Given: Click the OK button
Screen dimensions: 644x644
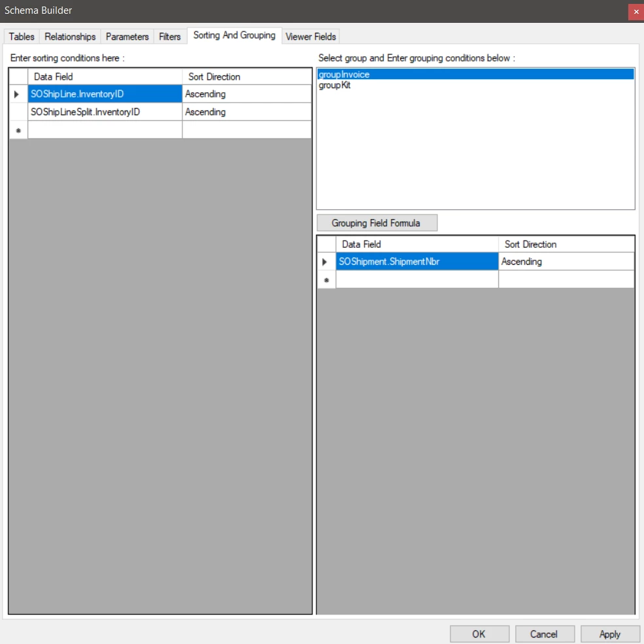Looking at the screenshot, I should pyautogui.click(x=479, y=634).
